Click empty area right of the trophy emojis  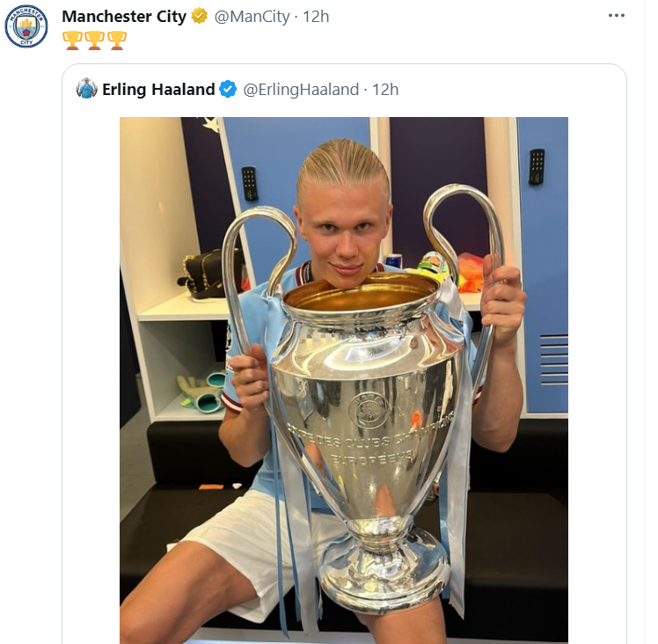[352, 40]
